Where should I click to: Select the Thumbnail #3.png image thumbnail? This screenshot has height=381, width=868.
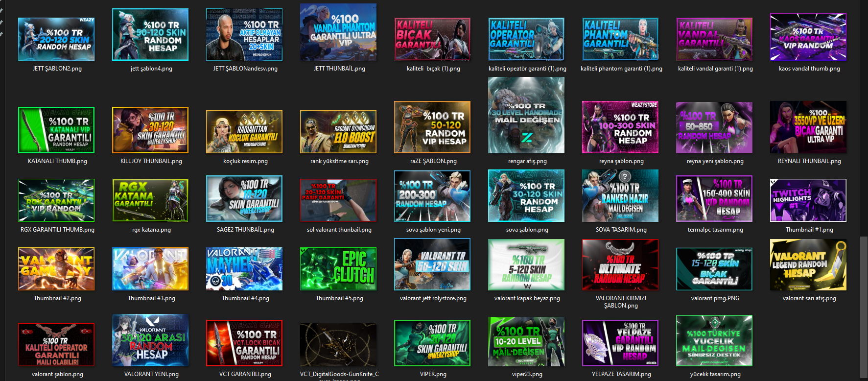click(x=150, y=269)
